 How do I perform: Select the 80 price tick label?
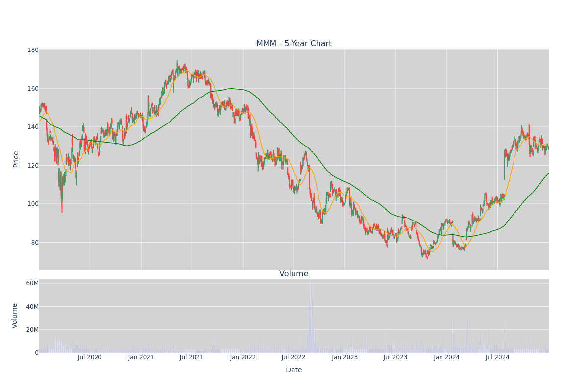tap(35, 242)
